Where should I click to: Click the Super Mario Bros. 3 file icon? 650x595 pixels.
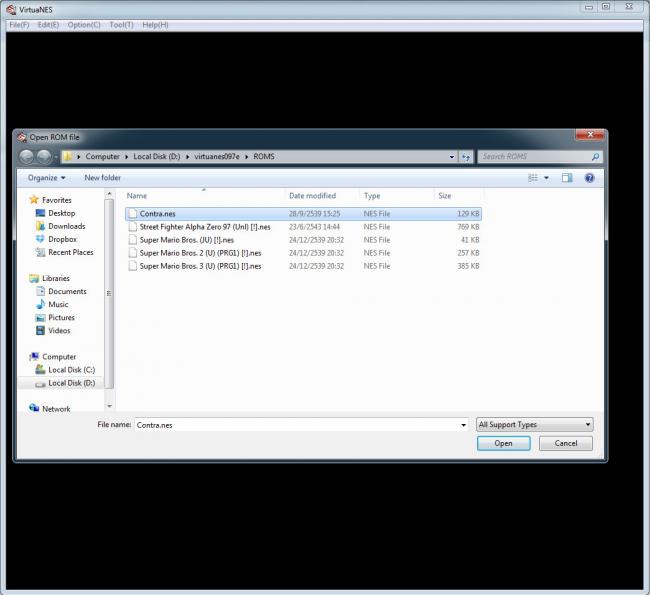[x=133, y=266]
